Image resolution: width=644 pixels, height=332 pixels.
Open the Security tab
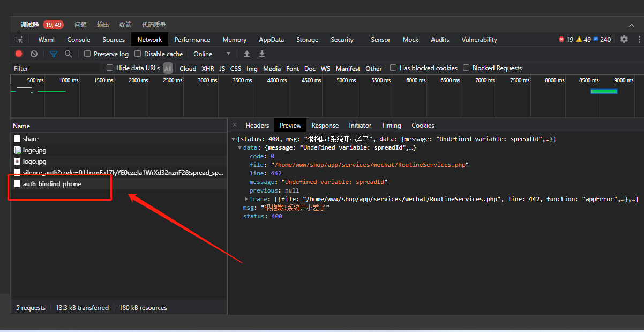[342, 39]
